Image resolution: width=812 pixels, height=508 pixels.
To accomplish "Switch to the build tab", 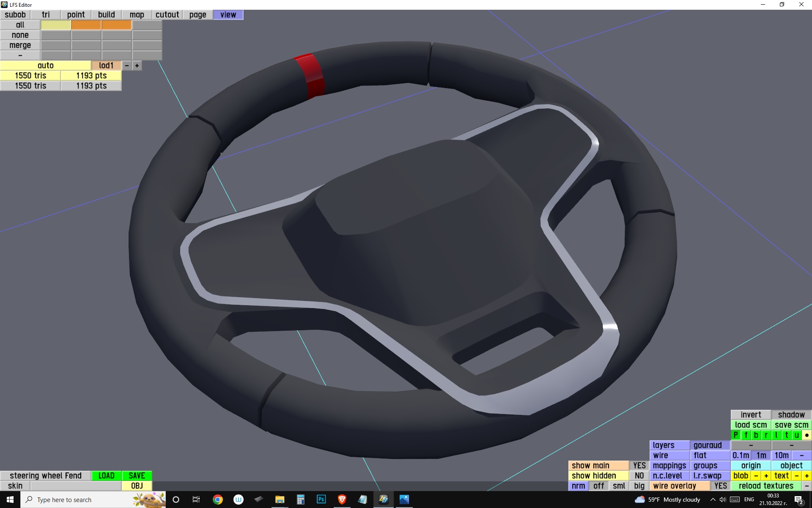I will [x=106, y=15].
